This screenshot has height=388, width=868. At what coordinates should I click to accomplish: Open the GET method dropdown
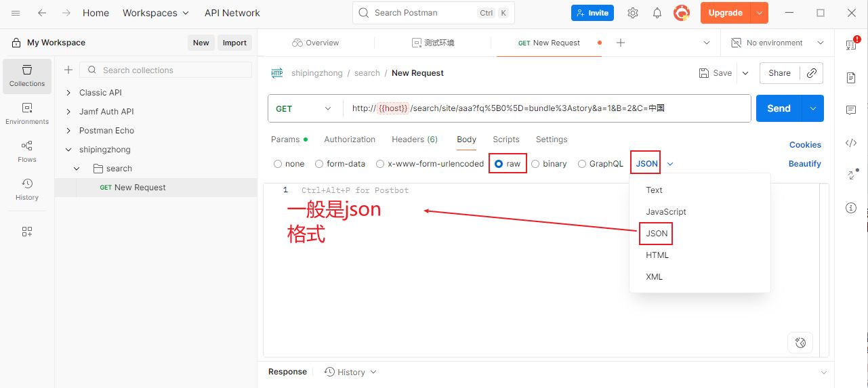[305, 108]
